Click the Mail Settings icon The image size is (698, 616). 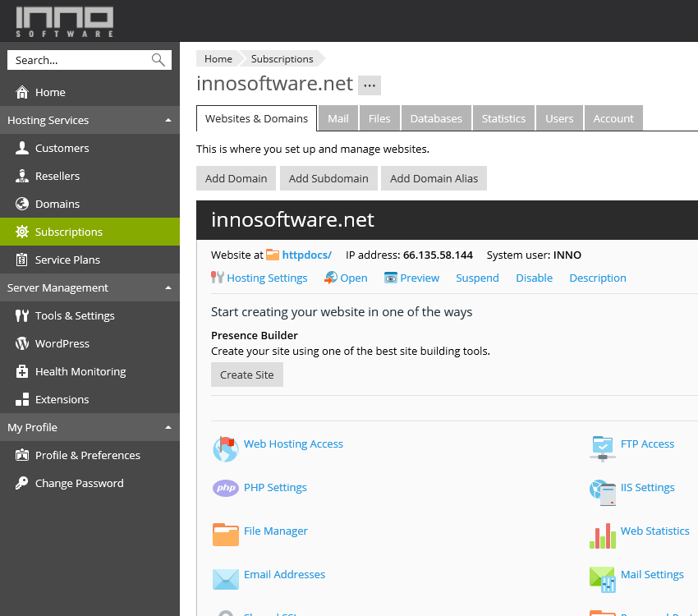point(603,580)
